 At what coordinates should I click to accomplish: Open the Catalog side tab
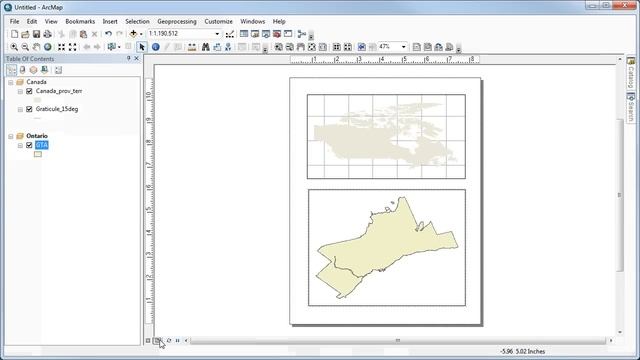(631, 73)
